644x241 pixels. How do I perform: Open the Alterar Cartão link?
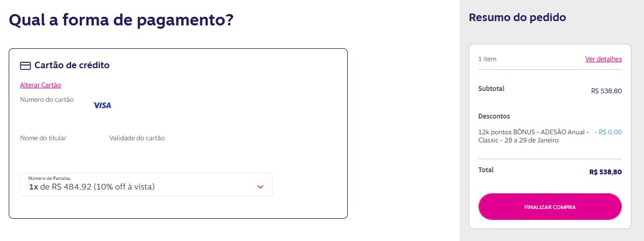(41, 85)
